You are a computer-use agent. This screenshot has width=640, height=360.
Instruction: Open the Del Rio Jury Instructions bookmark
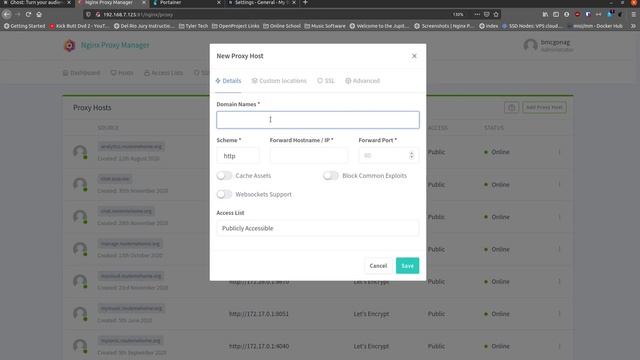(144, 26)
